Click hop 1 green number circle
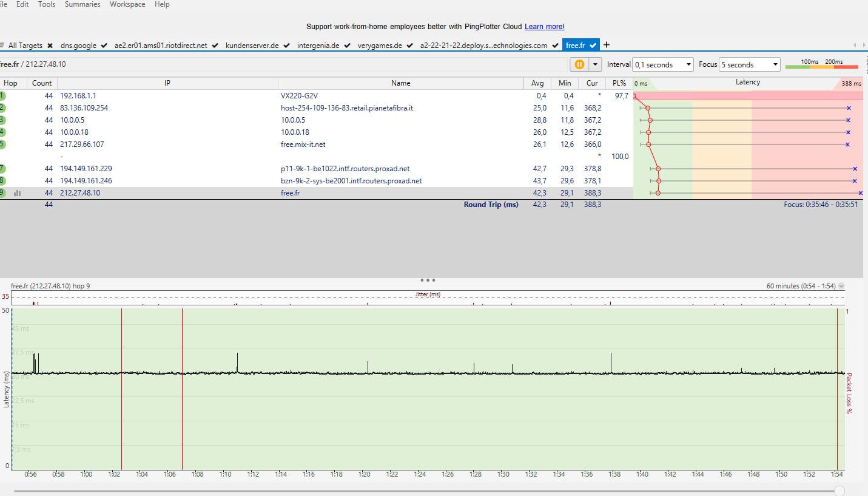 pyautogui.click(x=2, y=96)
